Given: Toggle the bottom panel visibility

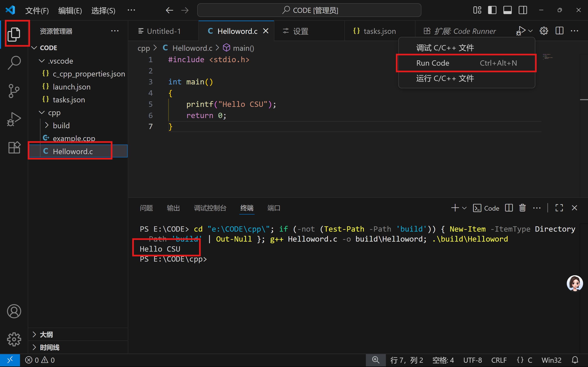Looking at the screenshot, I should (508, 10).
